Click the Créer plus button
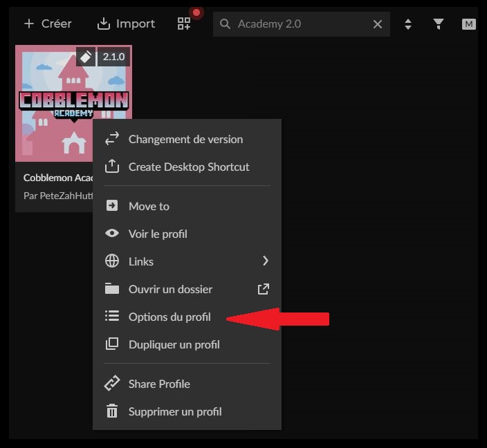 tap(47, 24)
